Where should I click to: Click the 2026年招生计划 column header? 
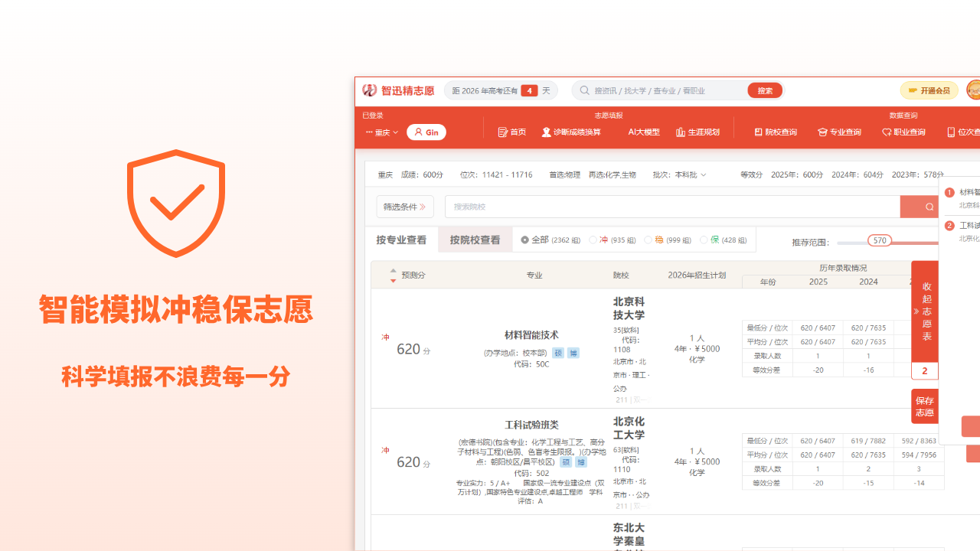pyautogui.click(x=697, y=275)
